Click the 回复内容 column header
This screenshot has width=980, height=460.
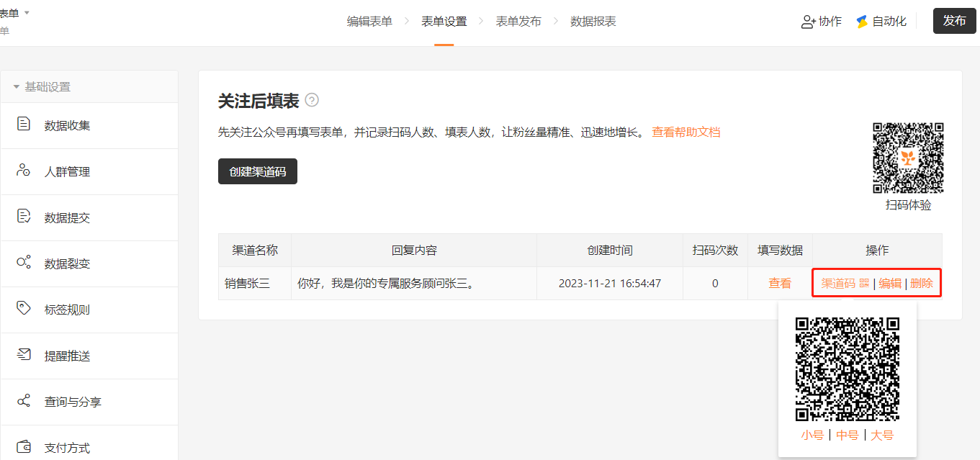coord(414,251)
